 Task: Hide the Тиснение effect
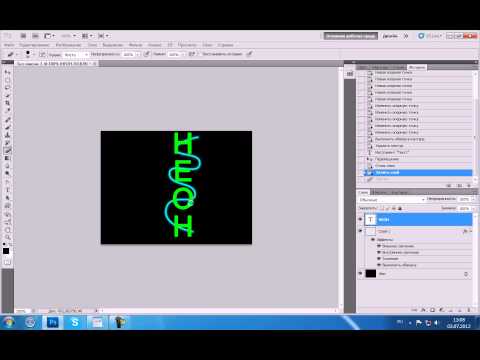click(x=379, y=259)
